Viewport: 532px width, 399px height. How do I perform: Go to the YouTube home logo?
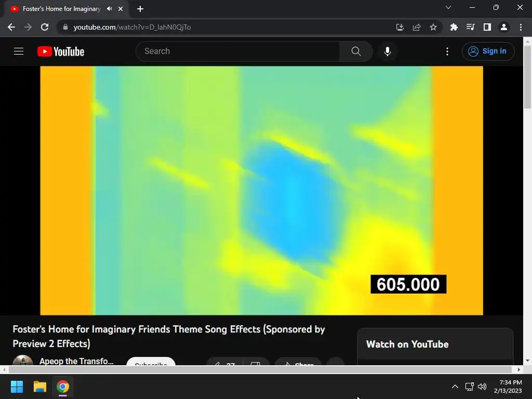(61, 51)
